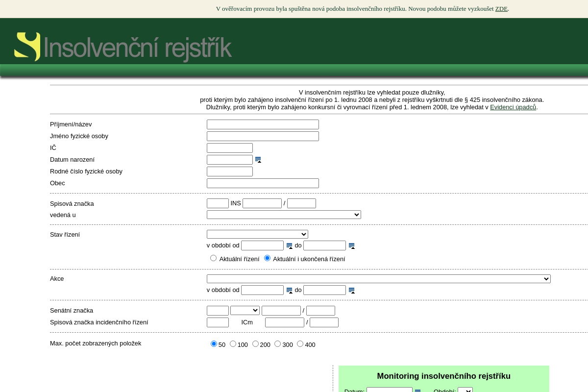
Task: Click the Rodné číslo fyzické osoby field
Action: [x=229, y=171]
